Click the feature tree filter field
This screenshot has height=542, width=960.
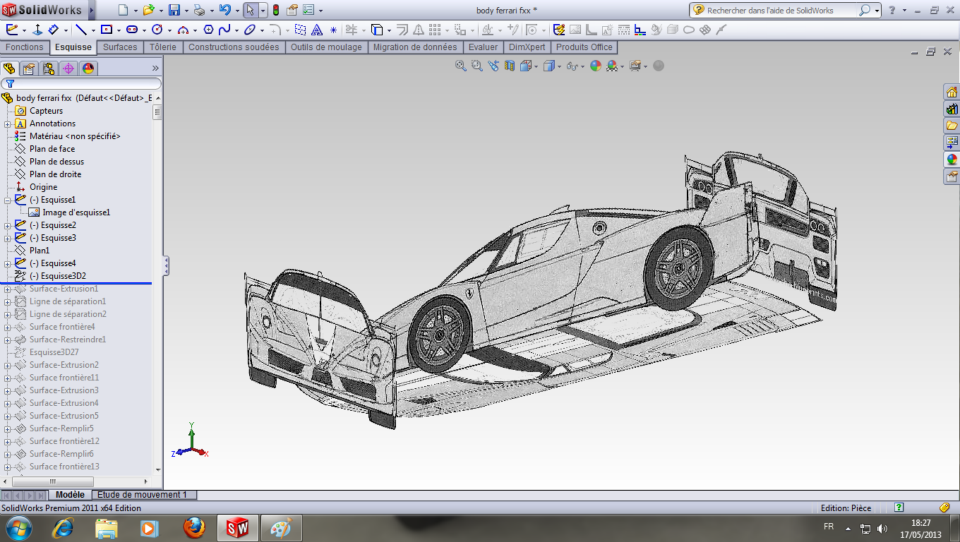pos(81,84)
